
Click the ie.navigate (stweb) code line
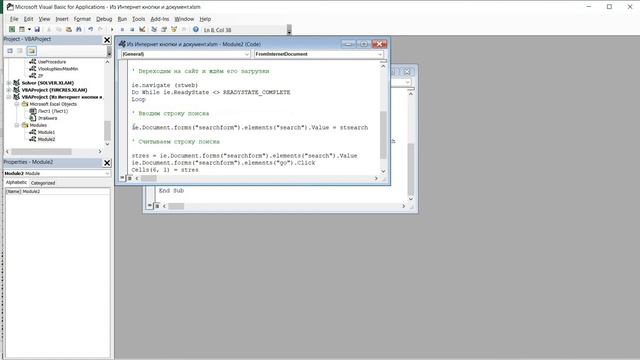[164, 85]
